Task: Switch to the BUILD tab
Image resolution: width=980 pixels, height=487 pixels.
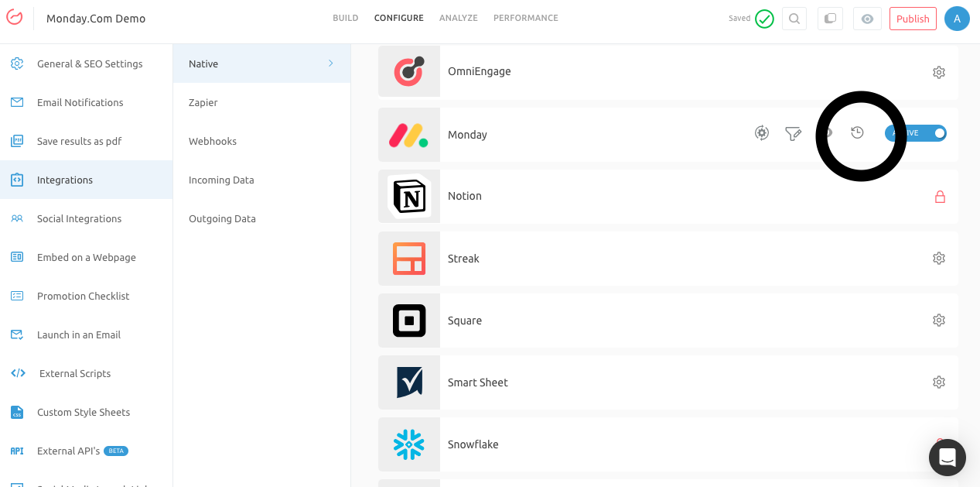Action: 345,18
